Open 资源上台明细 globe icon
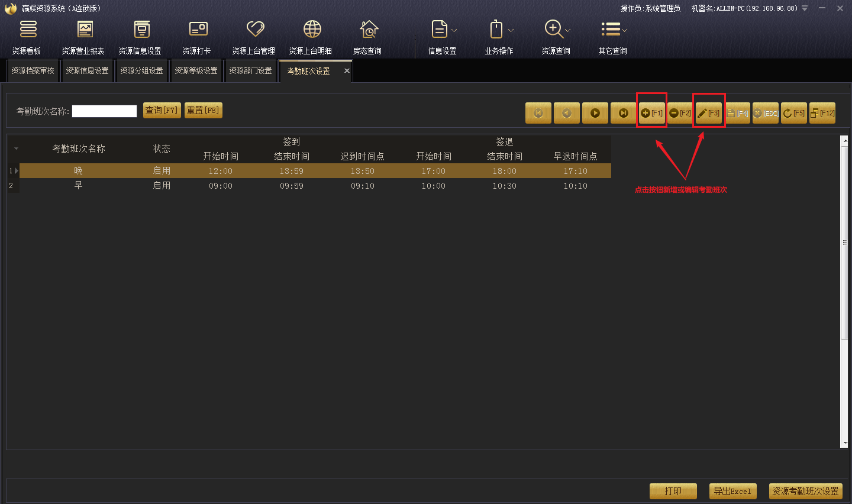 tap(311, 37)
